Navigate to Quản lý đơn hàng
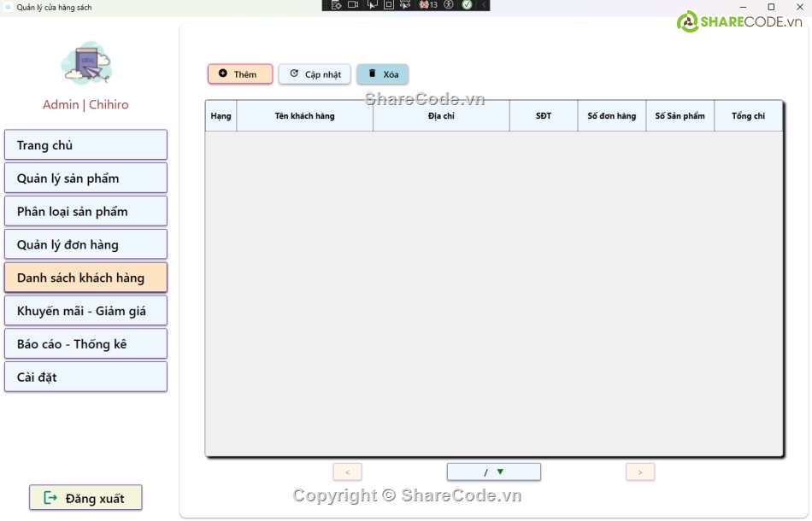The height and width of the screenshot is (521, 812). [x=85, y=245]
